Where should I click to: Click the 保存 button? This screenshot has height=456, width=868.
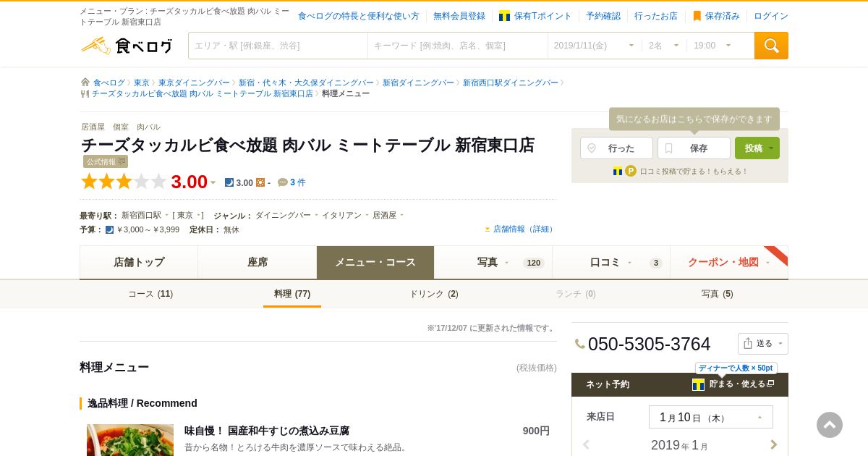click(x=694, y=148)
